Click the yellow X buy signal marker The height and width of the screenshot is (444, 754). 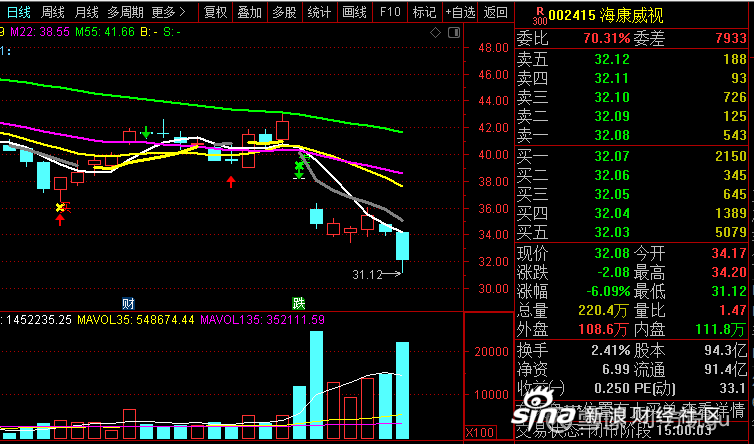[x=60, y=208]
